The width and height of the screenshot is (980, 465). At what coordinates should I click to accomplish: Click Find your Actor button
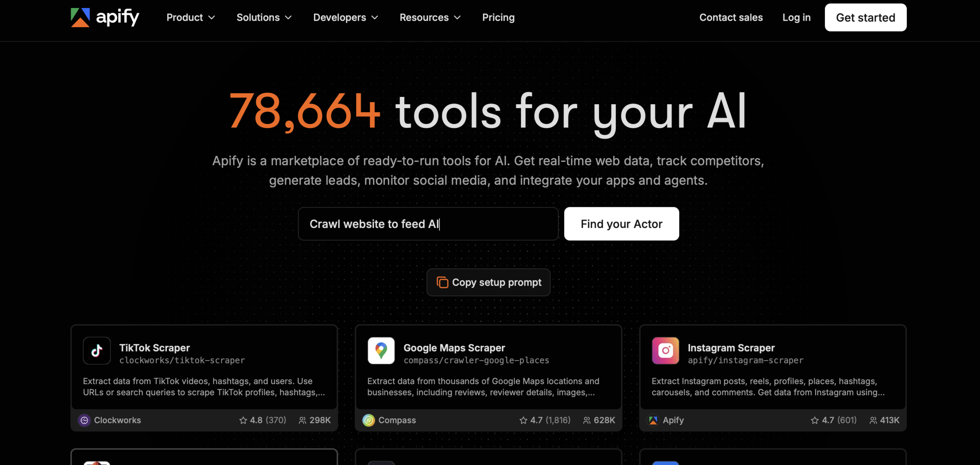621,224
